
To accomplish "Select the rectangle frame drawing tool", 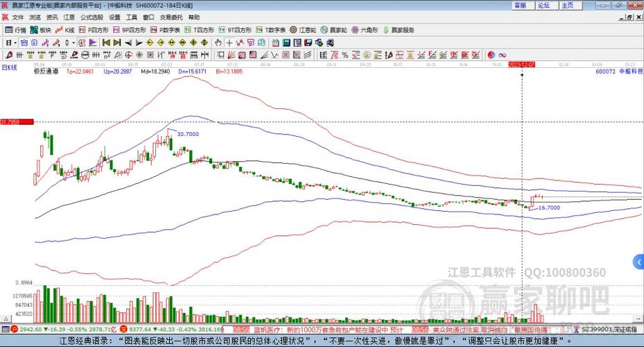I will tap(220, 55).
